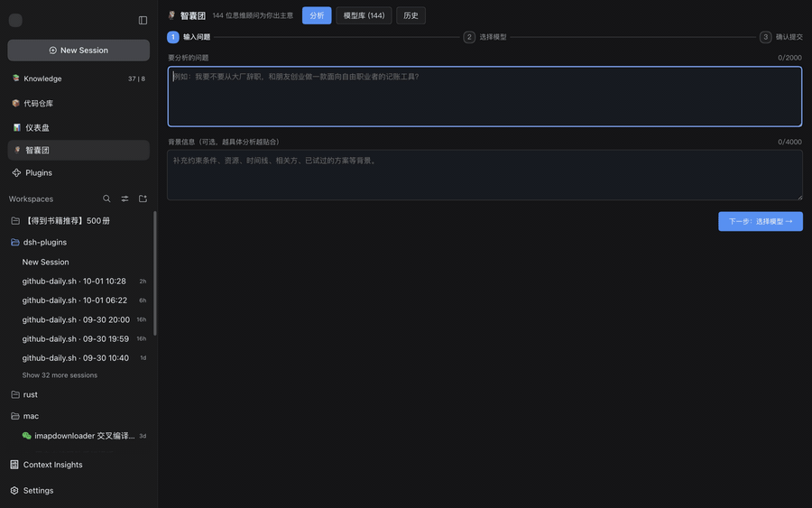Viewport: 812px width, 508px height.
Task: Click the Settings gear icon
Action: coord(14,490)
